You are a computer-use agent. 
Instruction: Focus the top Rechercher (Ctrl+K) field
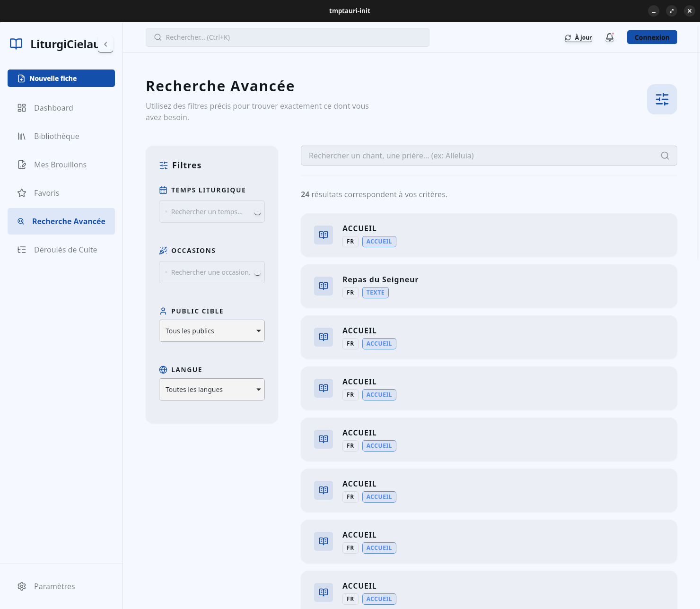287,37
